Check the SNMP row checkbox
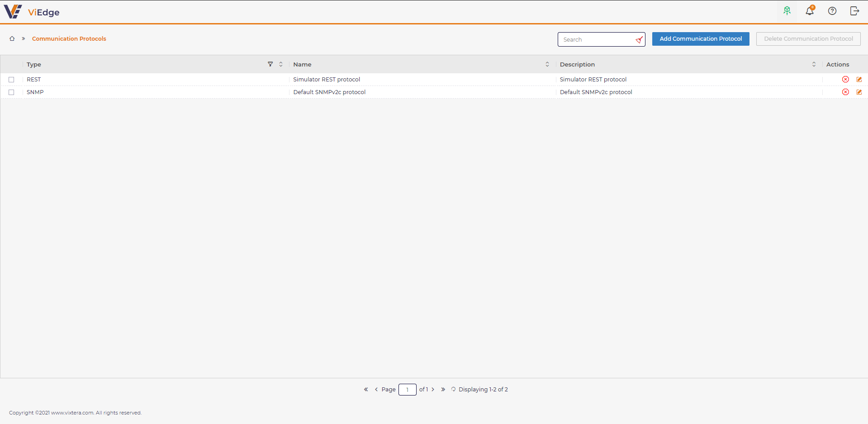This screenshot has width=868, height=424. pyautogui.click(x=11, y=92)
